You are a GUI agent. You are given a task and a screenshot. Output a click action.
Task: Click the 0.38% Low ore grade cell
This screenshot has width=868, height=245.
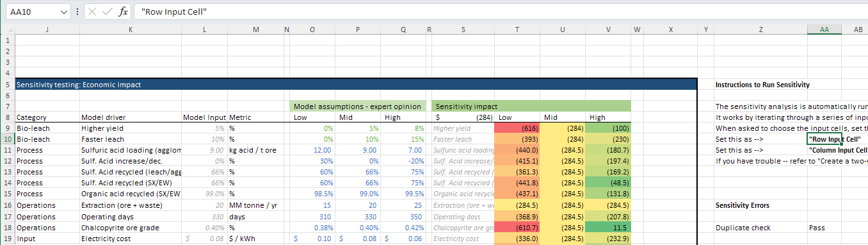pyautogui.click(x=312, y=228)
